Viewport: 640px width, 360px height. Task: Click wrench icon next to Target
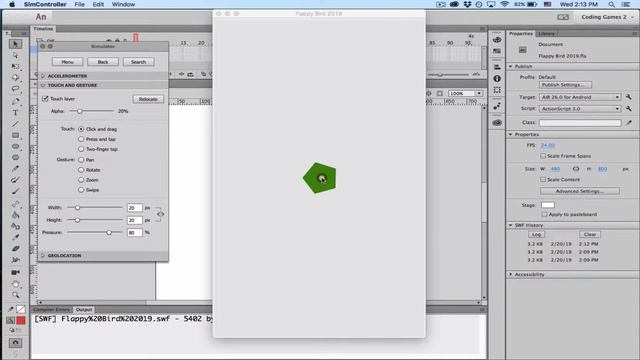point(629,97)
